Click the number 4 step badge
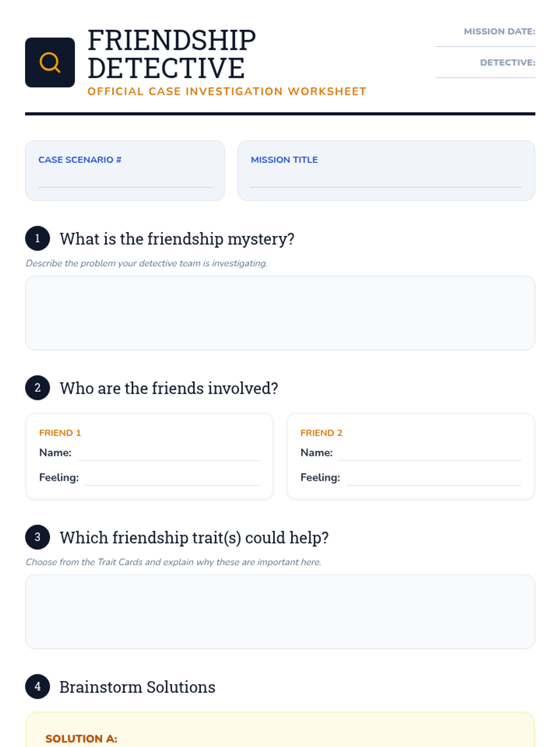Screen dimensions: 560x747 point(37,687)
